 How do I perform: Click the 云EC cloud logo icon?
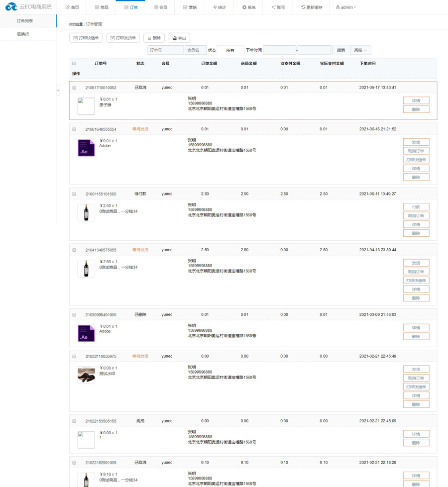point(11,7)
